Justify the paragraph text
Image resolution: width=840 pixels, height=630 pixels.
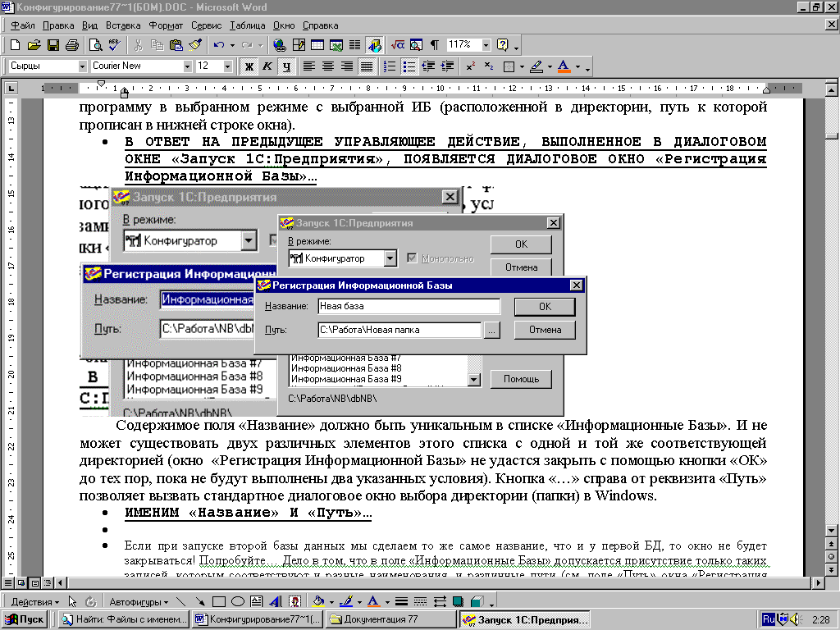367,66
